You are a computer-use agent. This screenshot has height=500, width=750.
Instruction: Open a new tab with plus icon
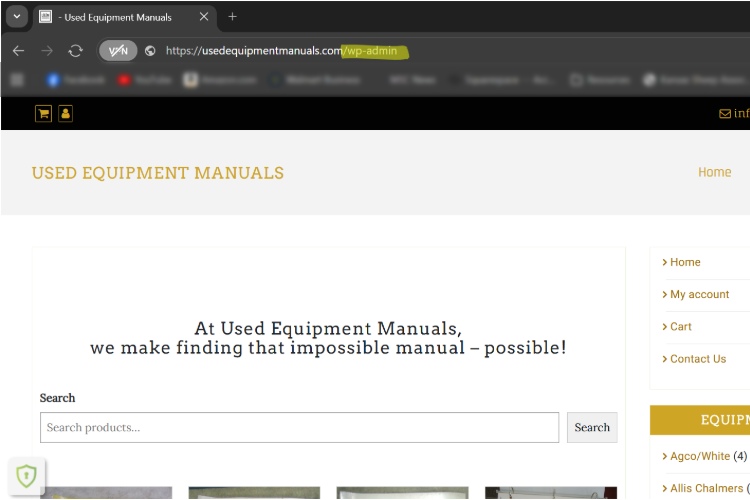click(232, 17)
